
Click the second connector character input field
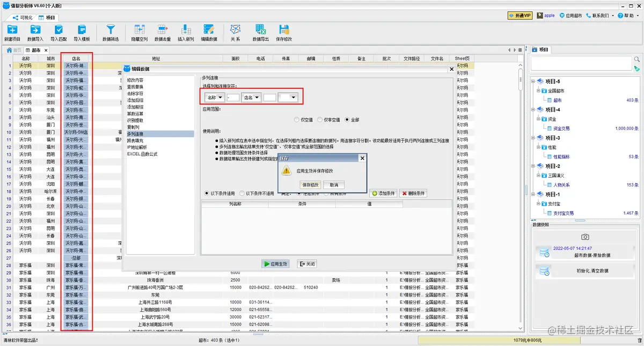pyautogui.click(x=269, y=97)
